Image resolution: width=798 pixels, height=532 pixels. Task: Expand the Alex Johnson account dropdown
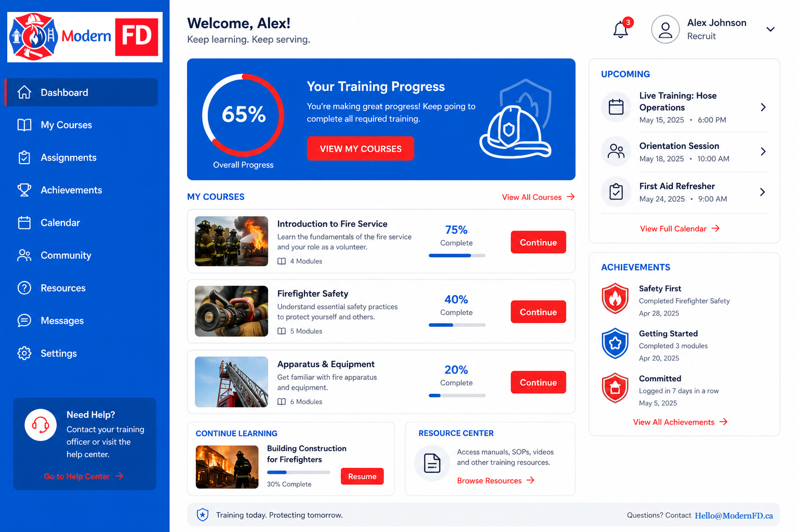pyautogui.click(x=770, y=29)
